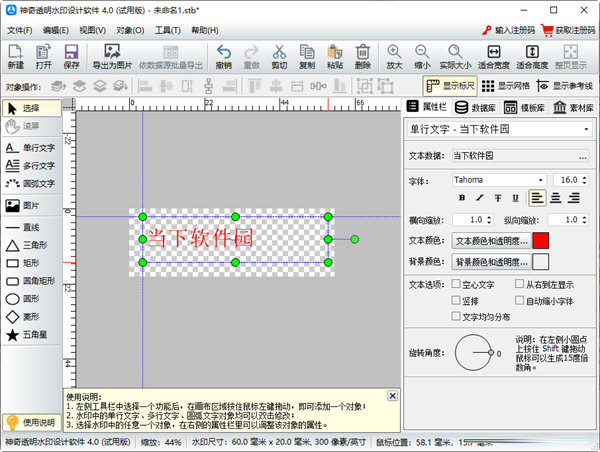Enable the 竖排 vertical text checkbox

click(x=456, y=300)
